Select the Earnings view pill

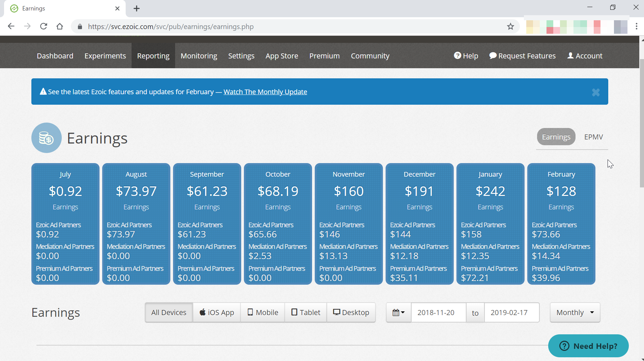[556, 137]
